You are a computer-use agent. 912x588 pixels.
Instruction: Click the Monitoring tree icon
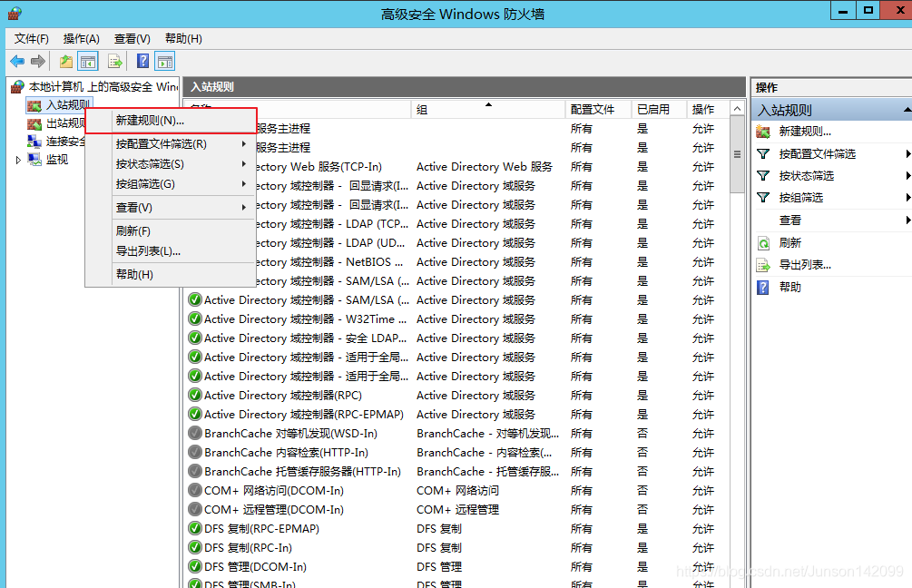[x=34, y=160]
